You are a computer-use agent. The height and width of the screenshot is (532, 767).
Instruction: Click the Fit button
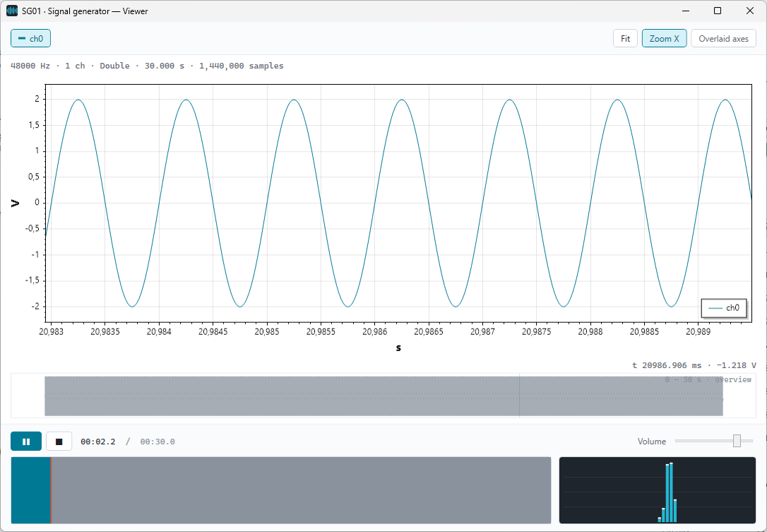point(625,39)
